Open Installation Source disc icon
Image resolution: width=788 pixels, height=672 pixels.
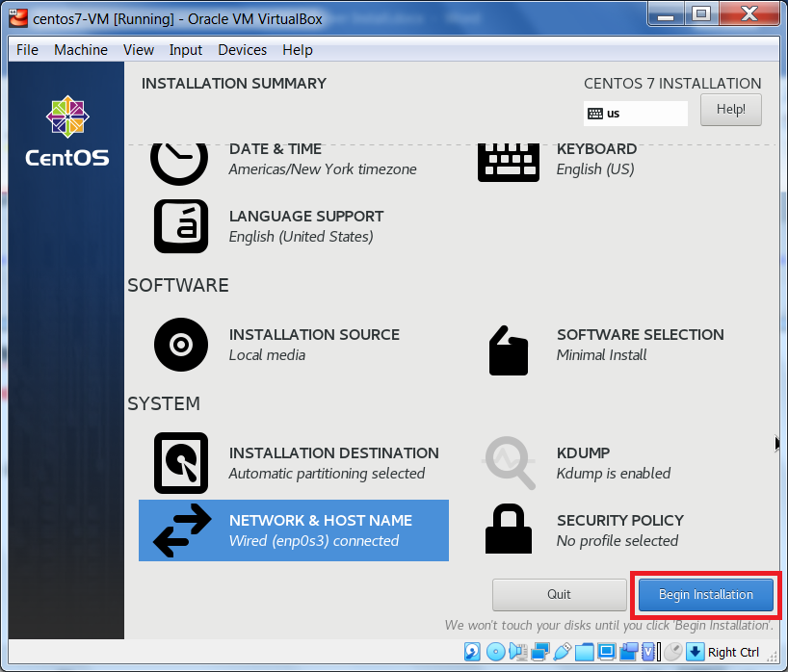[x=181, y=345]
